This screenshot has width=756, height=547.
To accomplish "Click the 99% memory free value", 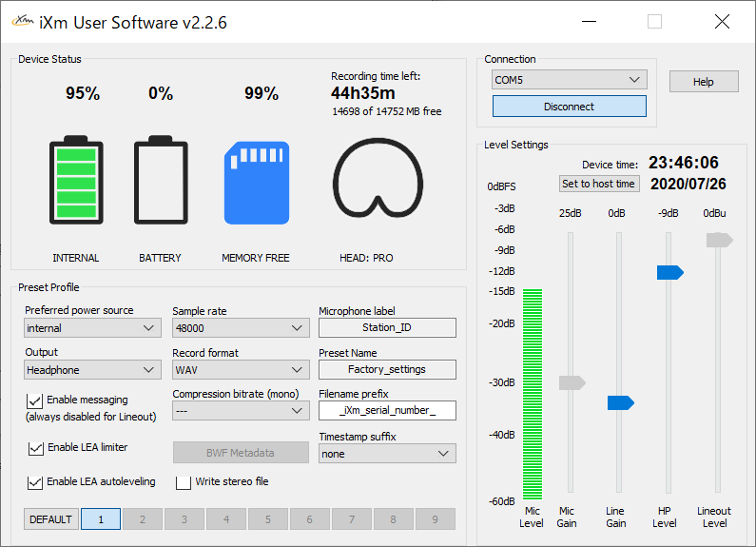I will pos(262,93).
